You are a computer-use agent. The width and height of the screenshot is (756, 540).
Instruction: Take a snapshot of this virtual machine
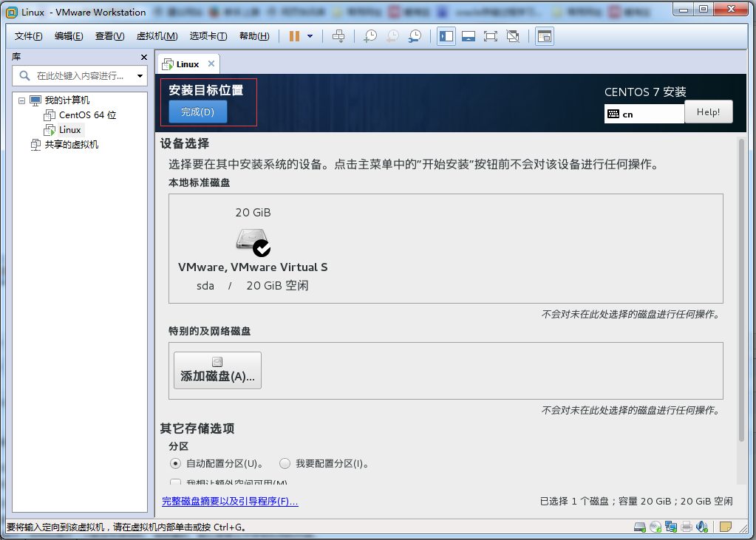click(x=370, y=36)
